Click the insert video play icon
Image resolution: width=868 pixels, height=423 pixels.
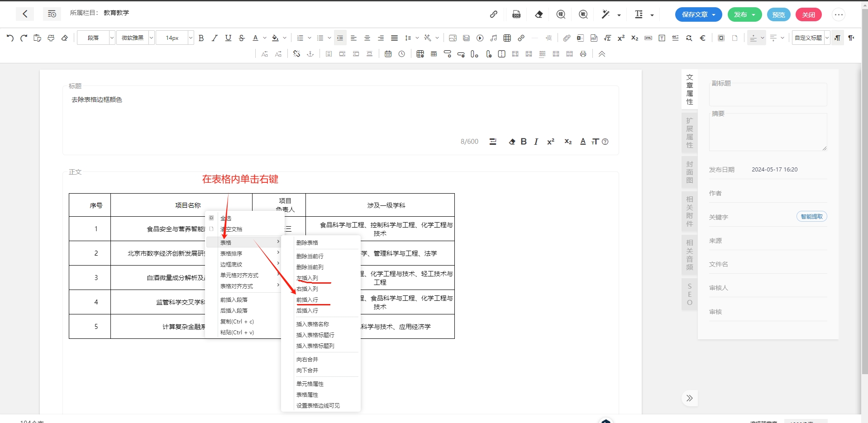pos(480,38)
